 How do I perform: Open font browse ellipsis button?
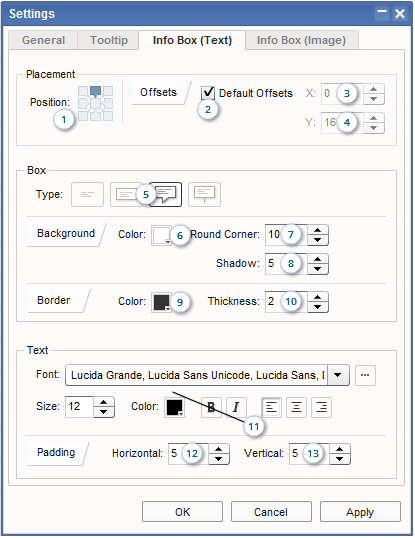[365, 375]
